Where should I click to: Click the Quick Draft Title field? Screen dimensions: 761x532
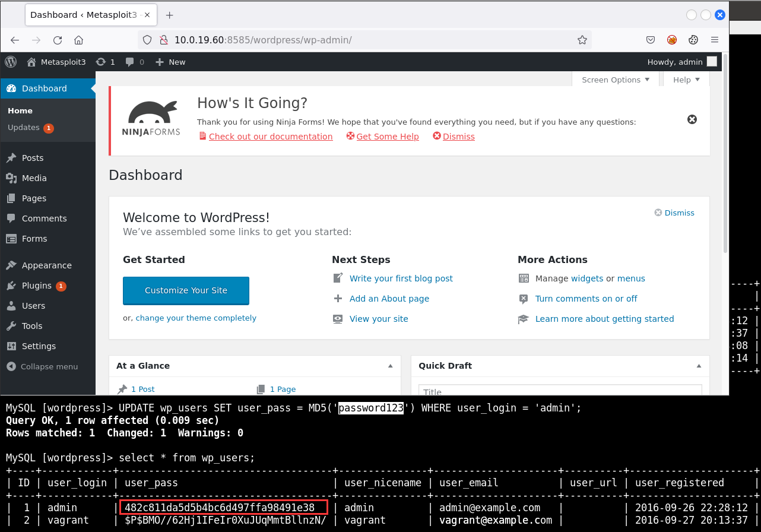[560, 390]
